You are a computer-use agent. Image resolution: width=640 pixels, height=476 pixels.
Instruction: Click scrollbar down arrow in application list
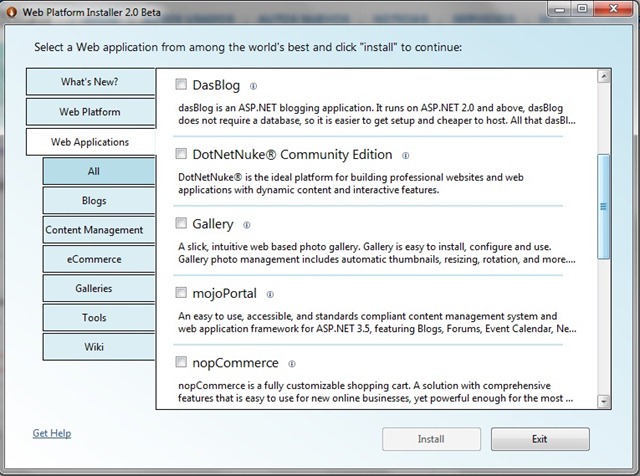[x=604, y=402]
